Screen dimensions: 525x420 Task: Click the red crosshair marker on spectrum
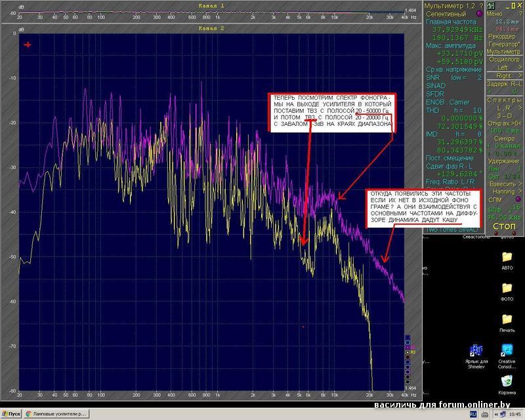(x=28, y=45)
